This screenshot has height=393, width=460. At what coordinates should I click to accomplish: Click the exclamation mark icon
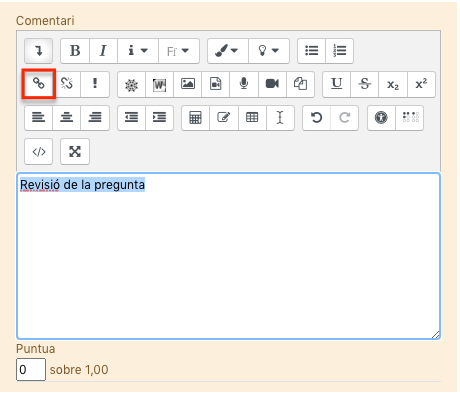(95, 84)
